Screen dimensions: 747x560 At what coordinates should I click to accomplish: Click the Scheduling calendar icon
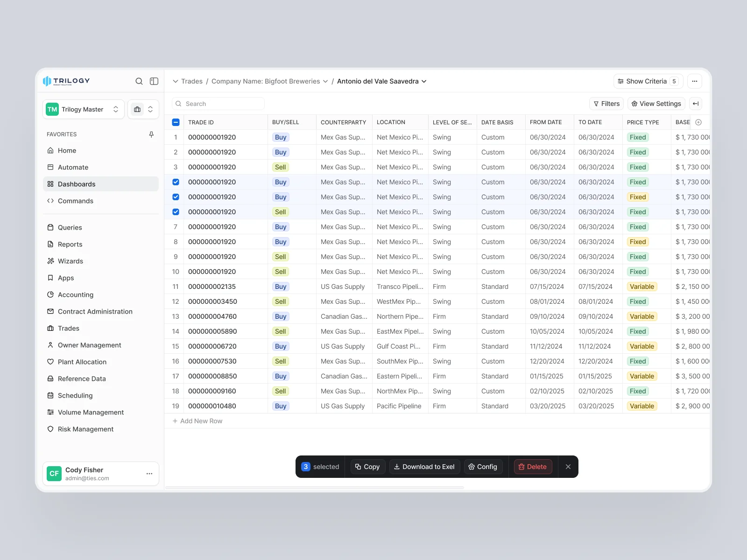50,395
